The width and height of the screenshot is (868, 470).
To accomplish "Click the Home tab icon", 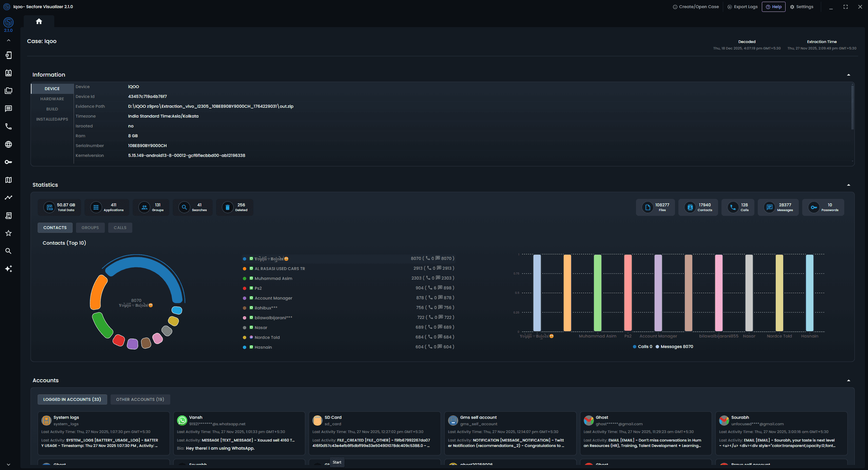I will coord(39,21).
